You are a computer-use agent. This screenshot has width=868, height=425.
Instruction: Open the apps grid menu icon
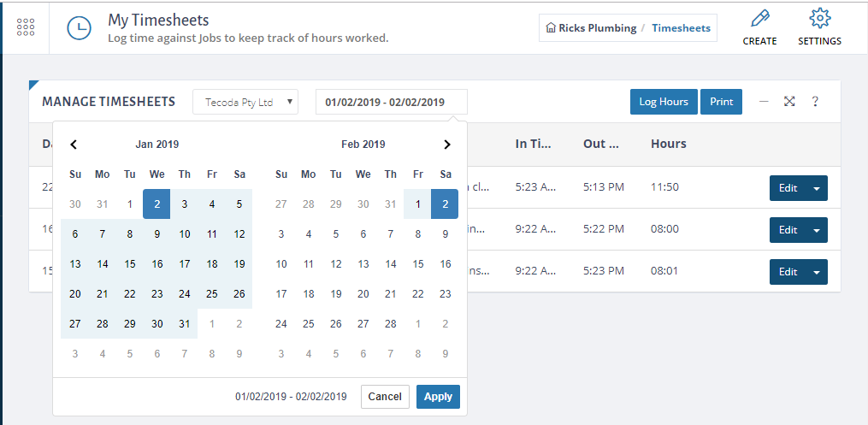pos(26,27)
